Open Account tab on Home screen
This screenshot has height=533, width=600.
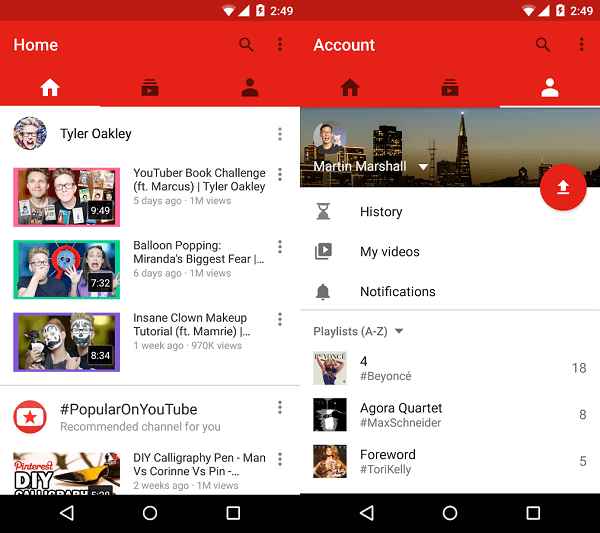(250, 88)
